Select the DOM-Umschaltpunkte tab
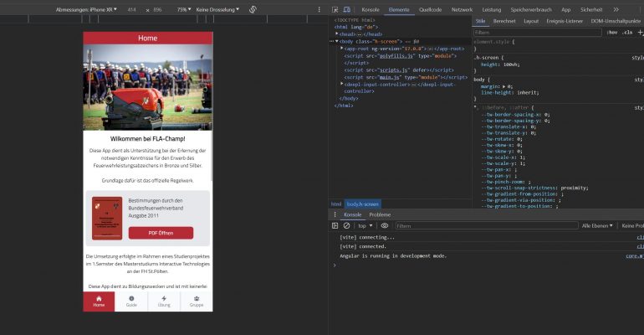Viewport: 644px width, 335px height. [616, 21]
